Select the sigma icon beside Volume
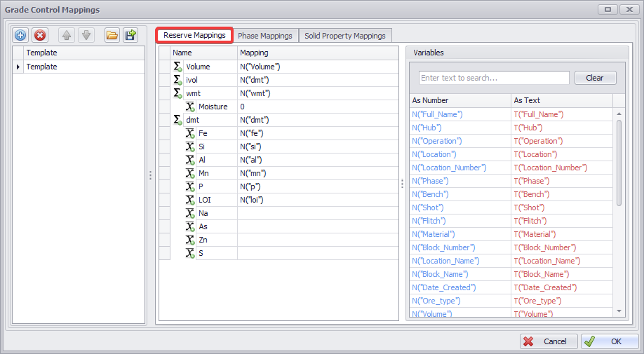The image size is (644, 354). click(178, 67)
